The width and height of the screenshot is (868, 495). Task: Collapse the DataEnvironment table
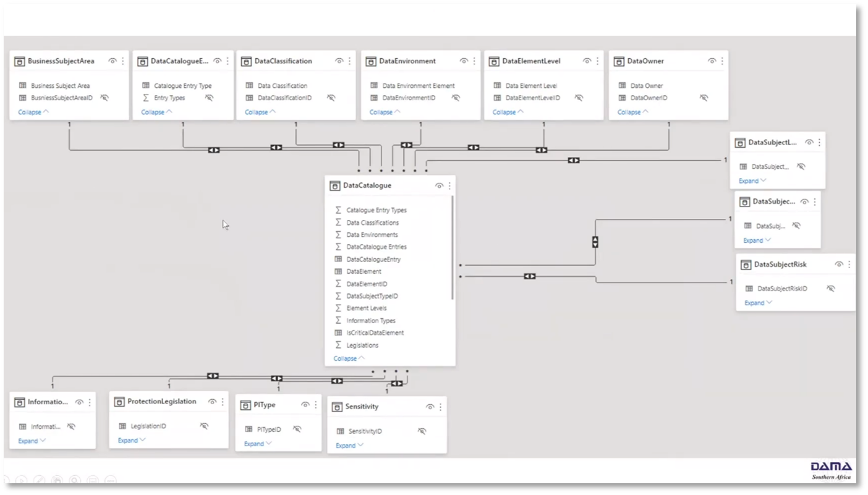point(385,112)
